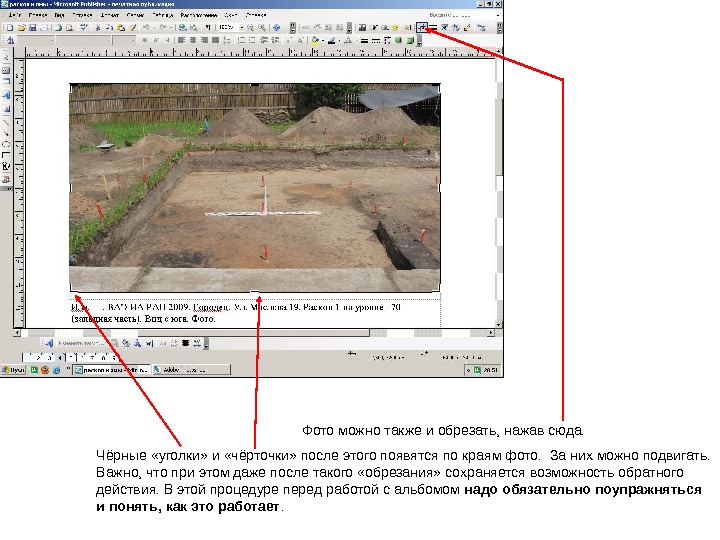Image resolution: width=720 pixels, height=540 pixels.
Task: Apply 3-D Style green cube icon
Action: pos(410,40)
